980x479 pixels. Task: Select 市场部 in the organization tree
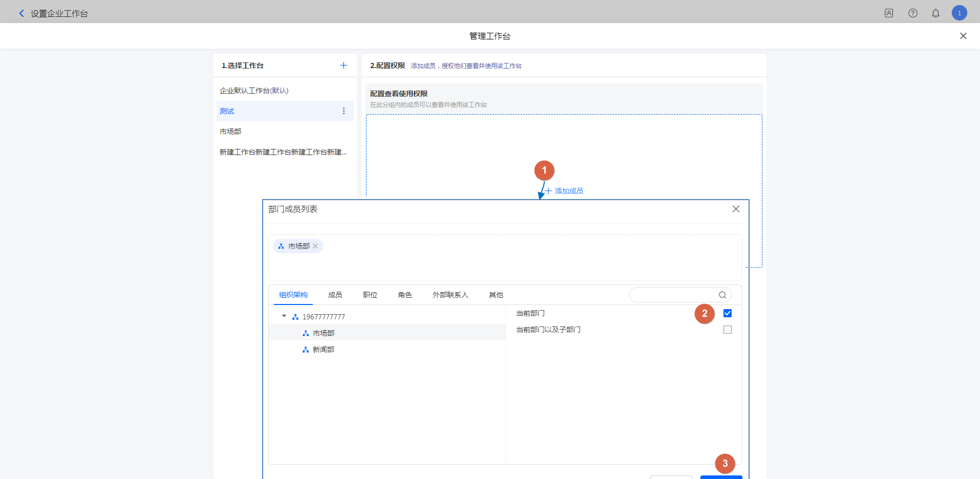coord(324,333)
